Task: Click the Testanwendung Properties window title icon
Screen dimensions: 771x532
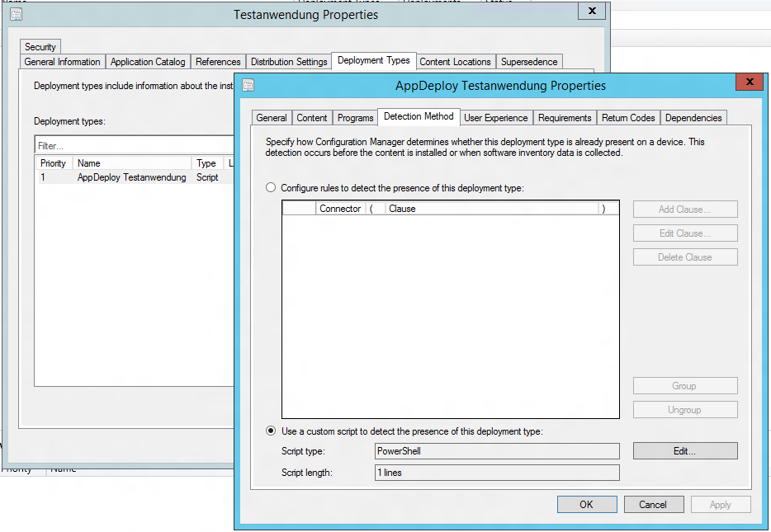Action: [17, 14]
